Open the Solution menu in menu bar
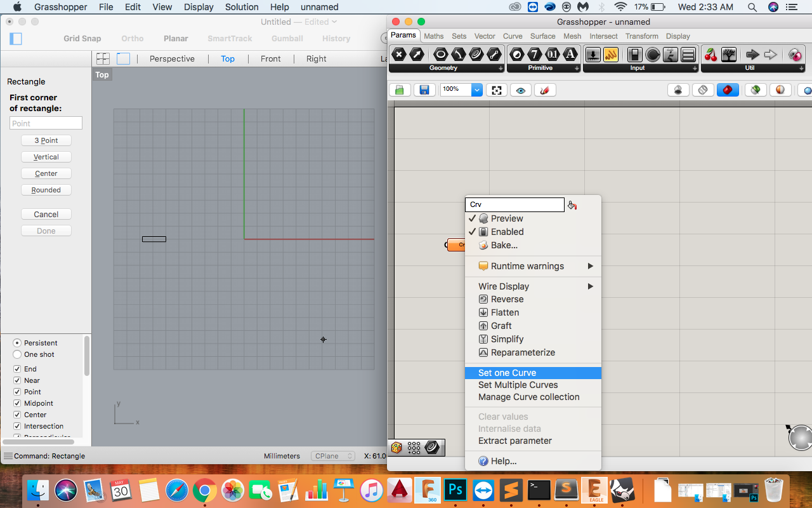The height and width of the screenshot is (508, 812). (x=242, y=7)
